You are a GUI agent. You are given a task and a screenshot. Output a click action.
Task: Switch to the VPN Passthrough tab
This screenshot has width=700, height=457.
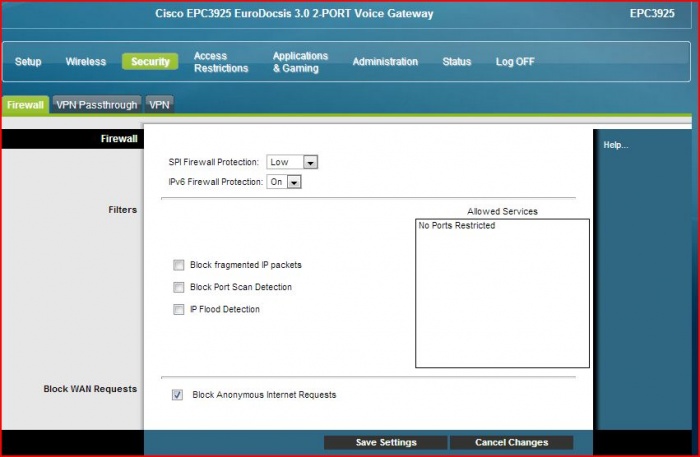[x=96, y=105]
